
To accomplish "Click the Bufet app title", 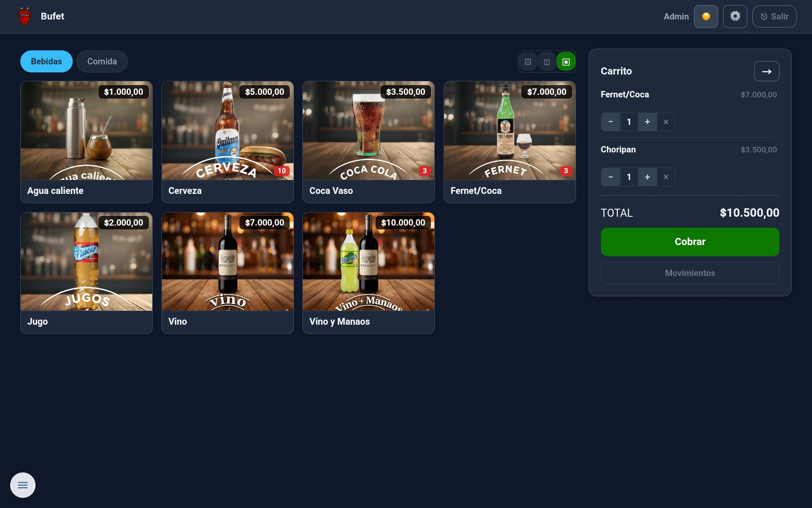I will click(x=52, y=16).
